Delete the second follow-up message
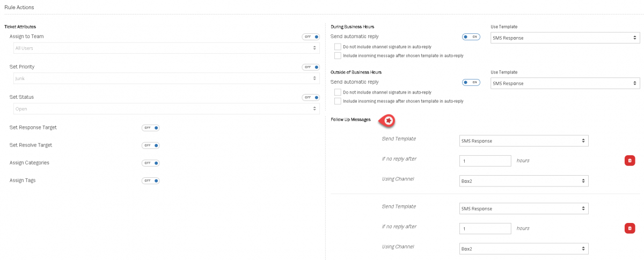 tap(630, 228)
